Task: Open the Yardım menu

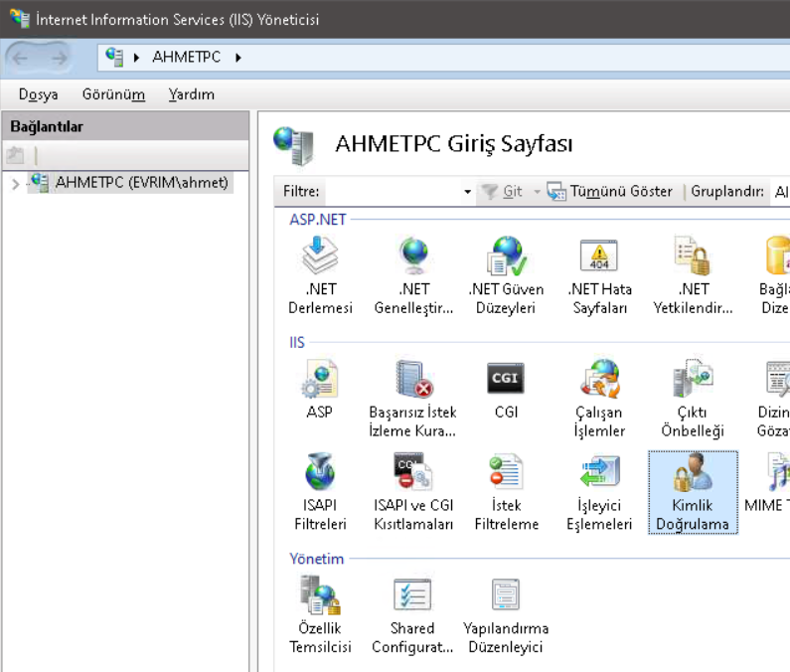Action: (x=192, y=94)
